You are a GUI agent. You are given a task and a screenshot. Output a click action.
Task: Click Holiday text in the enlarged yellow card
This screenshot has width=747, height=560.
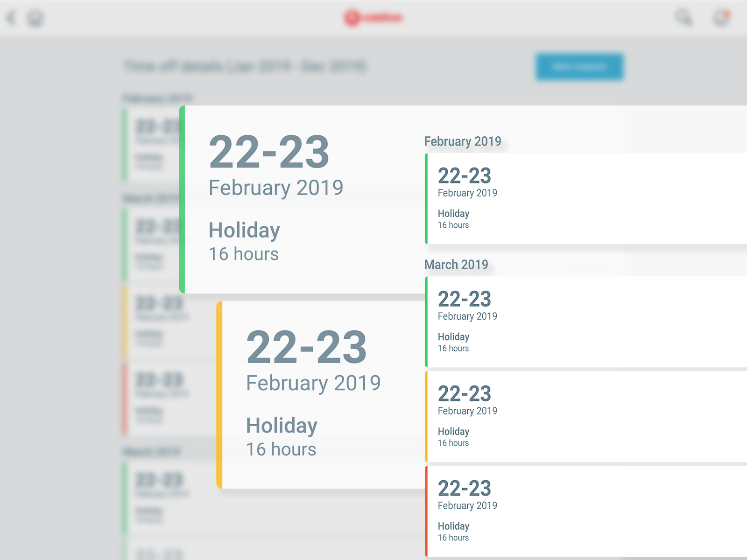[282, 426]
